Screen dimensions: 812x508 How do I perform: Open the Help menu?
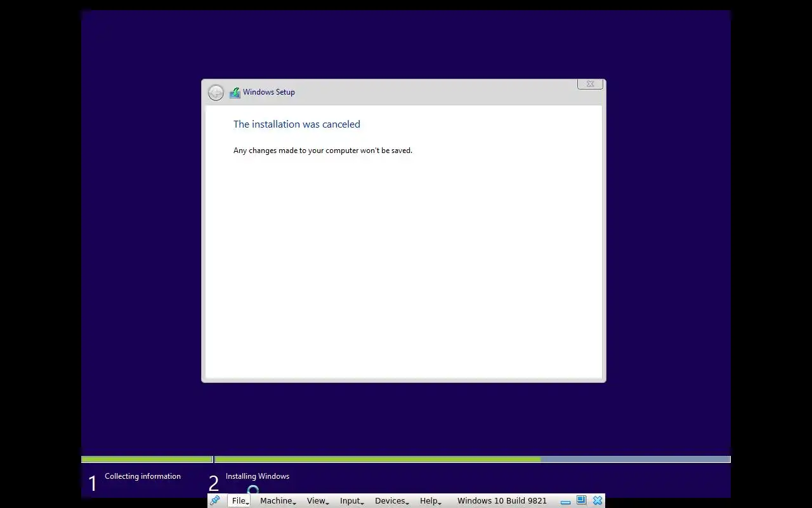pyautogui.click(x=430, y=500)
